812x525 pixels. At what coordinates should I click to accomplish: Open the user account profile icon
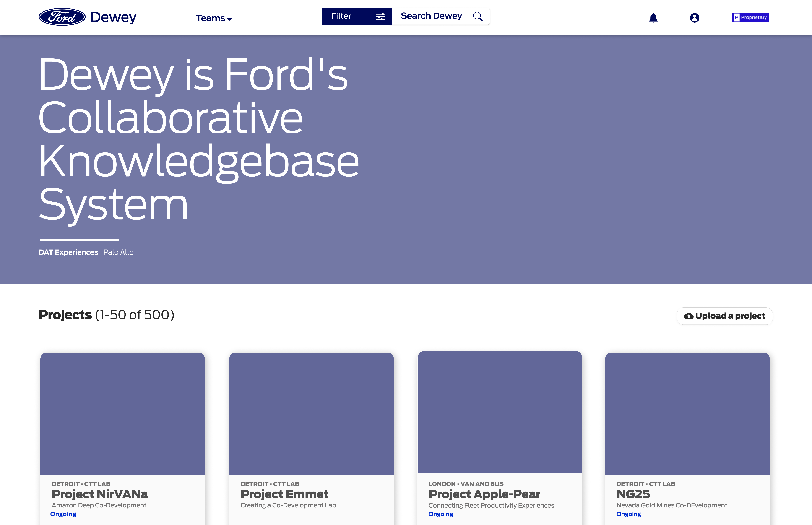(x=694, y=18)
